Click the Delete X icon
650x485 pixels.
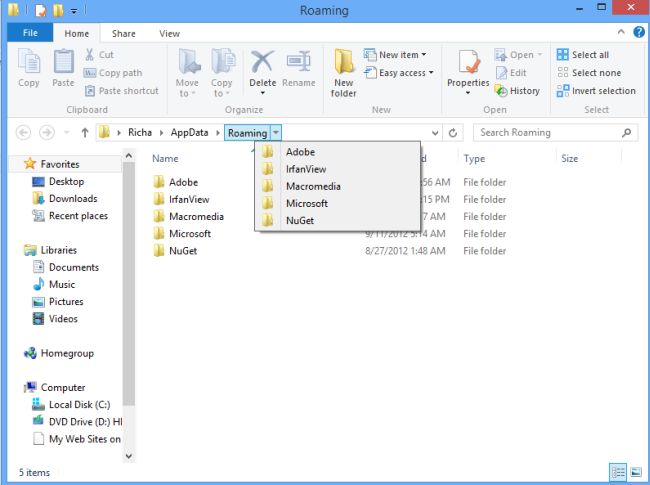262,61
